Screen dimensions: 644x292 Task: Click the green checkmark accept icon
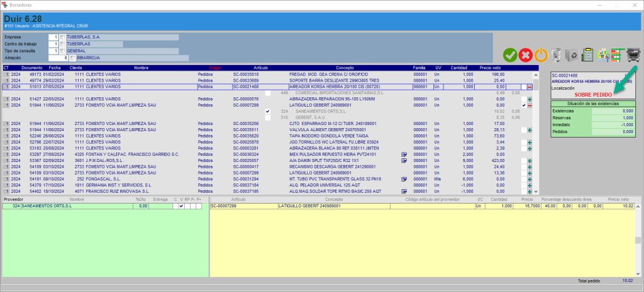click(x=510, y=55)
